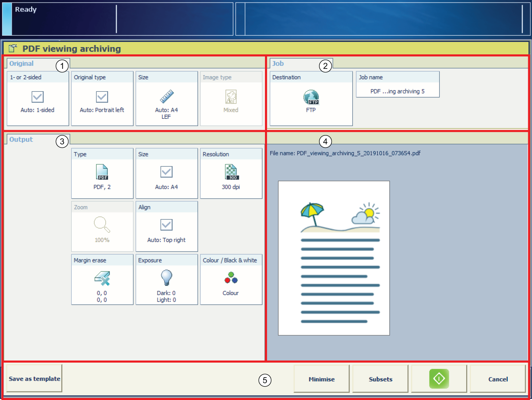Open the Job tab
The image size is (532, 400).
tap(278, 64)
